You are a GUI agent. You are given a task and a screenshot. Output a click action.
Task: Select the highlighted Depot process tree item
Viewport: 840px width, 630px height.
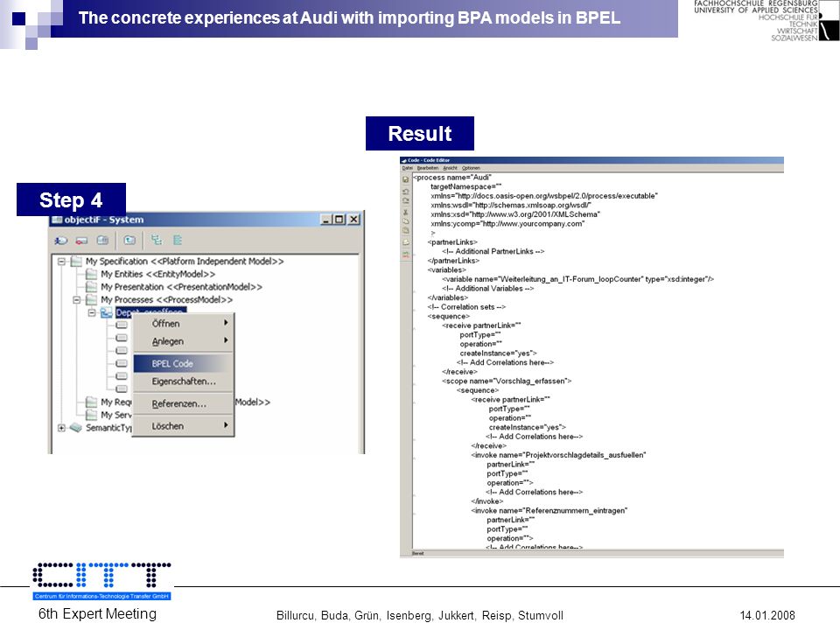pyautogui.click(x=150, y=311)
